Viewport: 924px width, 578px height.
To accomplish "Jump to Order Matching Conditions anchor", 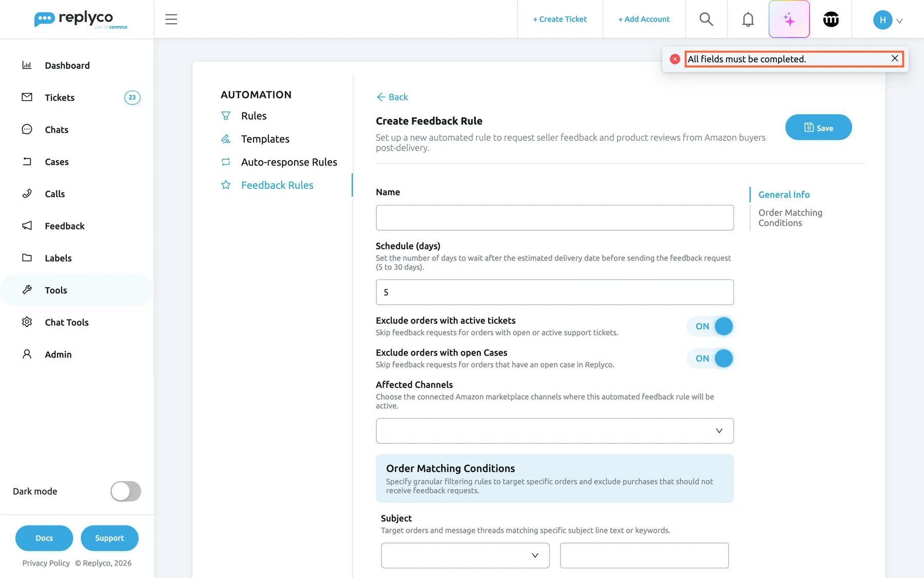I will 791,218.
